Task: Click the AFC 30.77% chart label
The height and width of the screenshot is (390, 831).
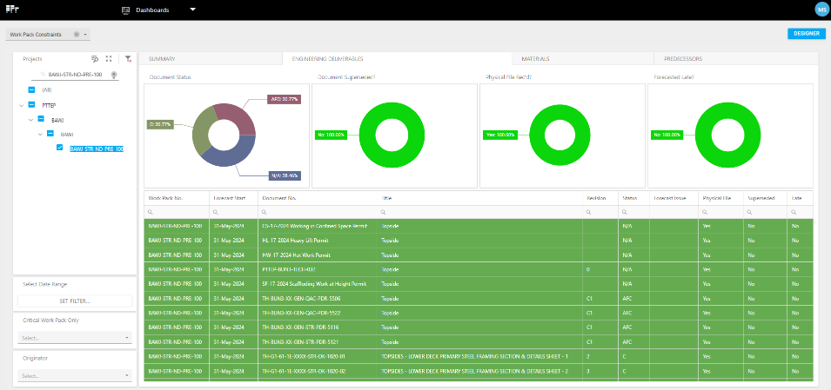Action: click(x=284, y=99)
